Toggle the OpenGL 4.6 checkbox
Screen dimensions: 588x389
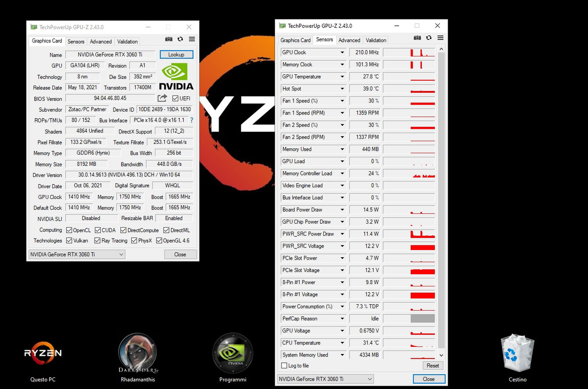159,241
